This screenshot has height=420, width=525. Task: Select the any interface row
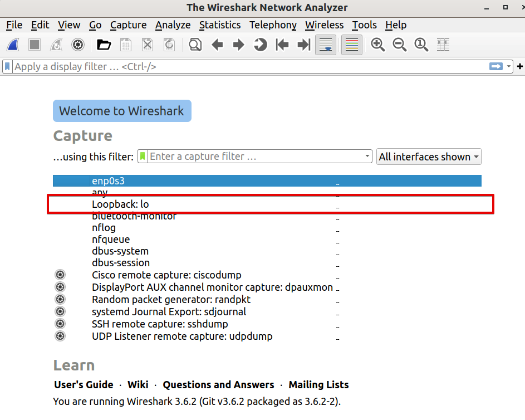point(267,193)
